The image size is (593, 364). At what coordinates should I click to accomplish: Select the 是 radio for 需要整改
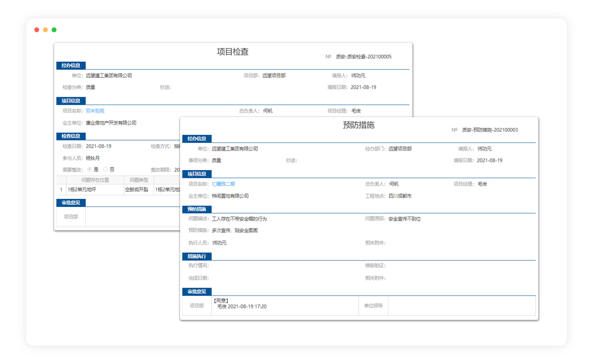(90, 169)
